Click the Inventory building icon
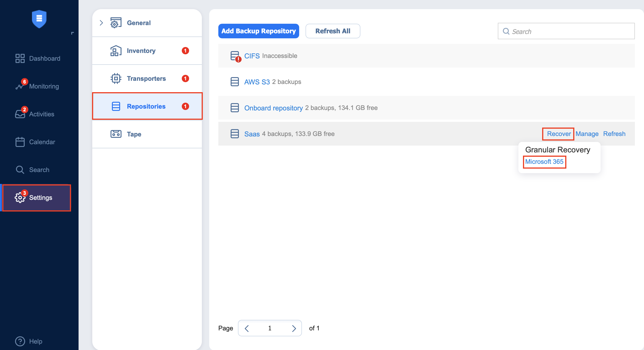 (x=116, y=51)
